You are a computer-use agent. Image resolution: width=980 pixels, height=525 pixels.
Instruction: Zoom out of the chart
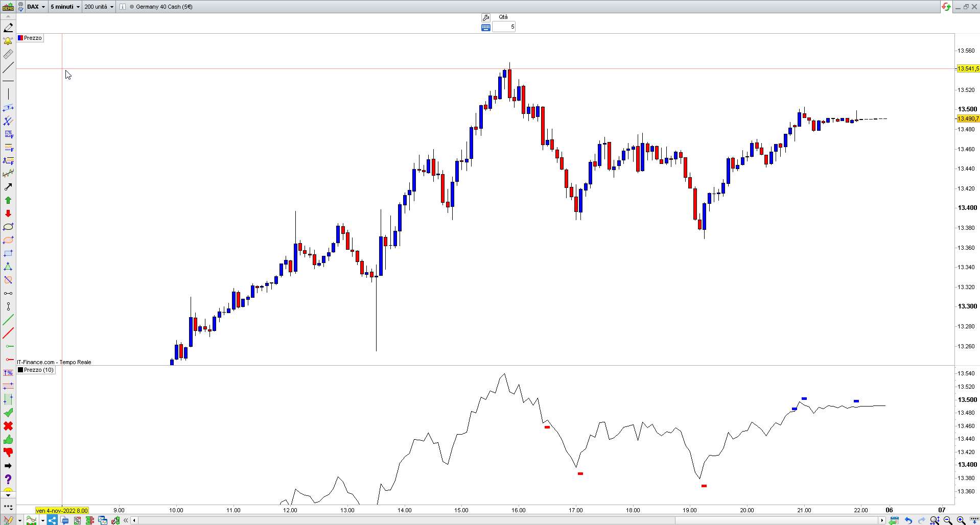tap(948, 520)
